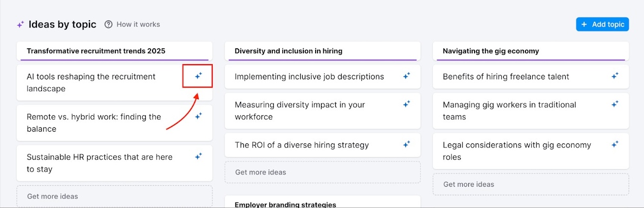Screen dimensions: 644x208
Task: Select Diversity and inclusion in hiring topic header
Action: (x=289, y=51)
